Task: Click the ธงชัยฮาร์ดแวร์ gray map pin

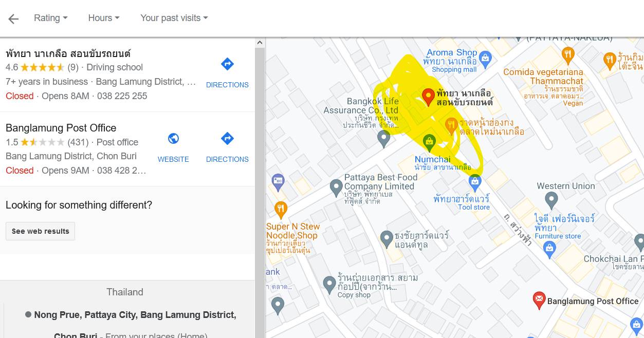Action: [387, 239]
